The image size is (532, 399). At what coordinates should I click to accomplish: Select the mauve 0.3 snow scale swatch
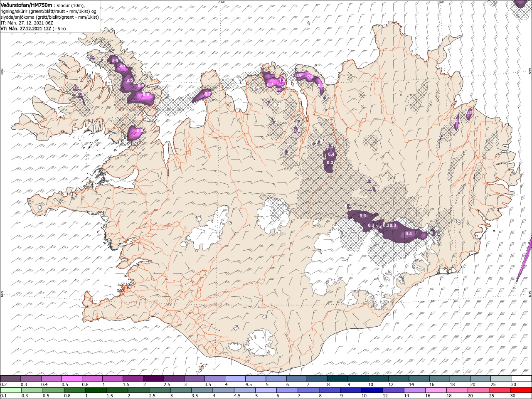[31, 379]
